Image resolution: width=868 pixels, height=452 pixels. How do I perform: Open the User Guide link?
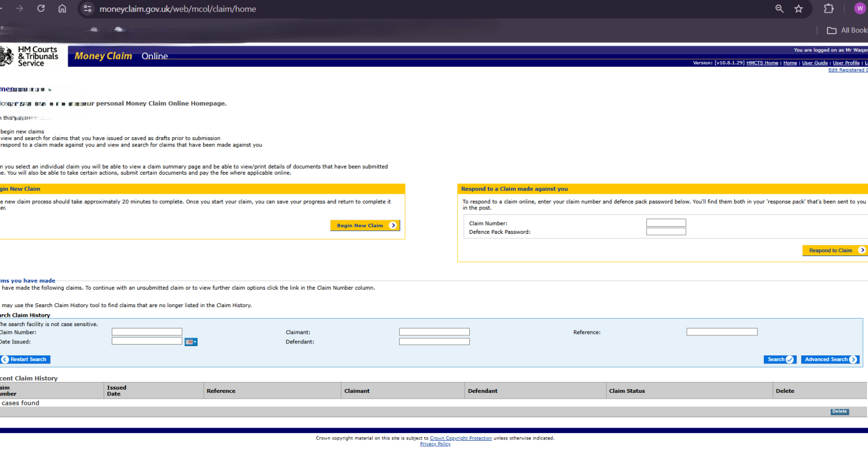[815, 63]
